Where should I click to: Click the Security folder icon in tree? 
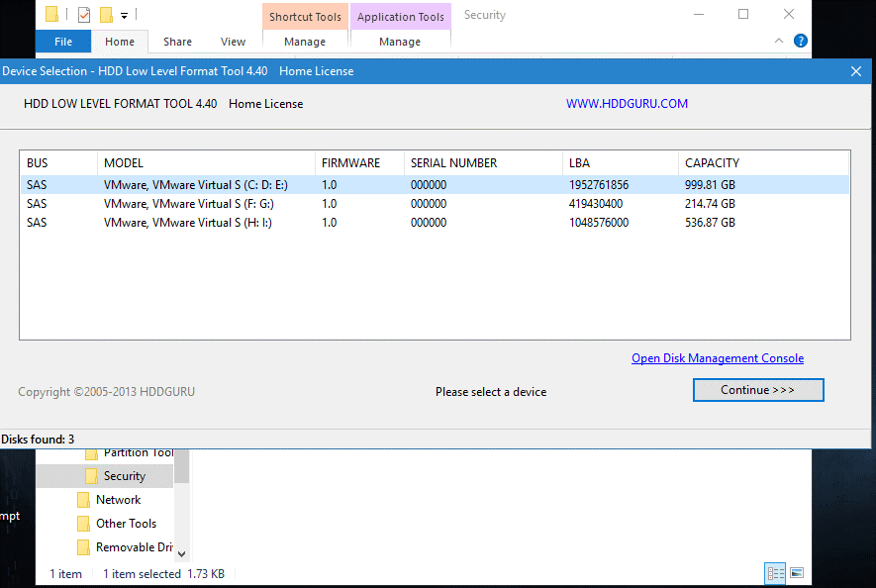[x=91, y=476]
